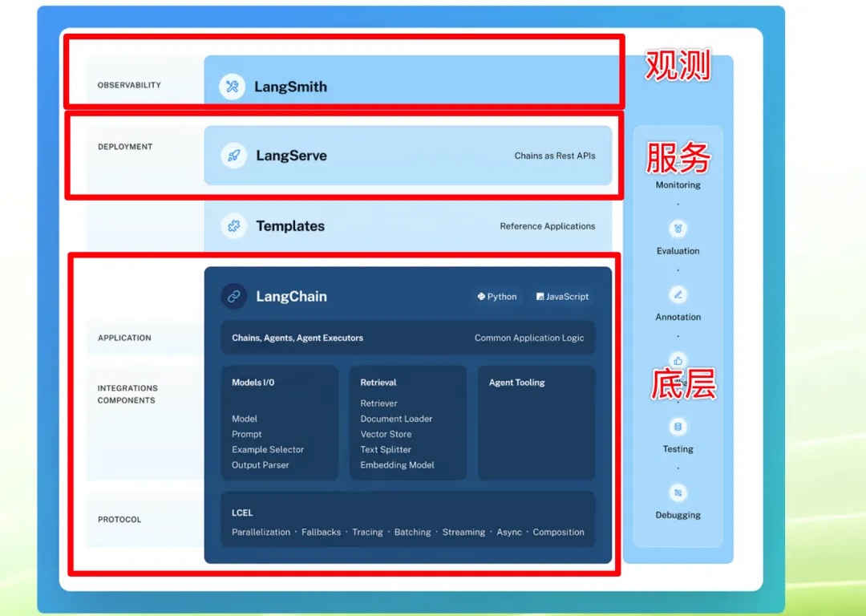This screenshot has width=866, height=616.
Task: Click 'Text Splitter' entry
Action: 386,450
